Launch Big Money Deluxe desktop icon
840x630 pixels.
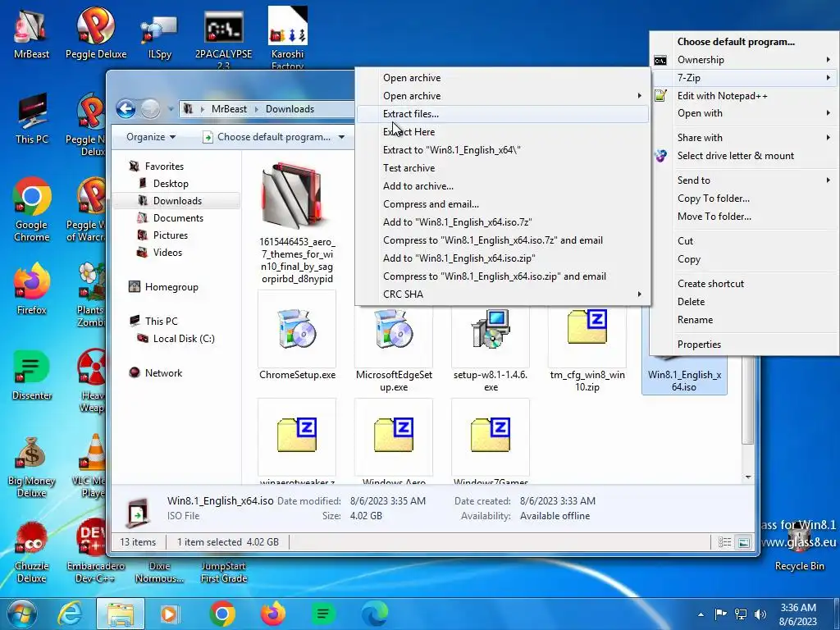[x=32, y=467]
